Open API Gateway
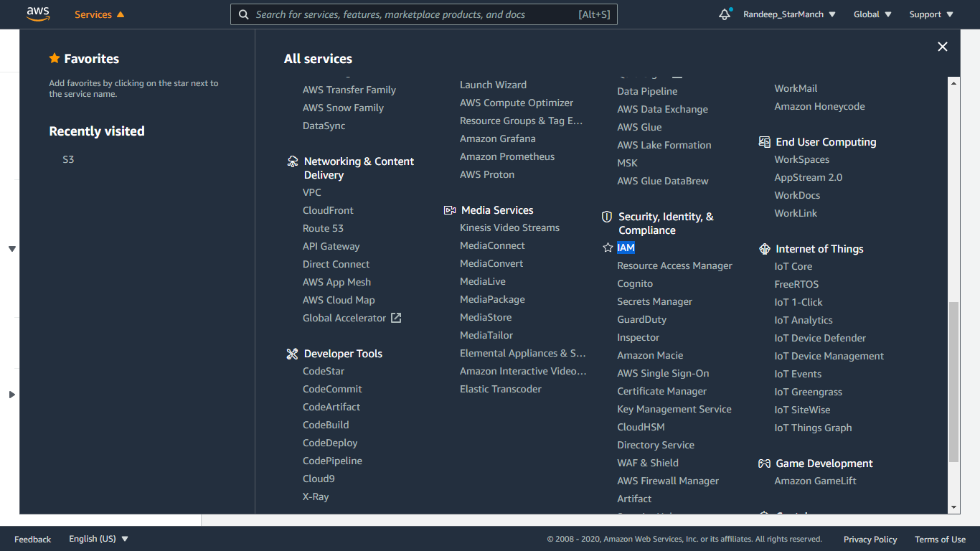980x551 pixels. pos(331,246)
